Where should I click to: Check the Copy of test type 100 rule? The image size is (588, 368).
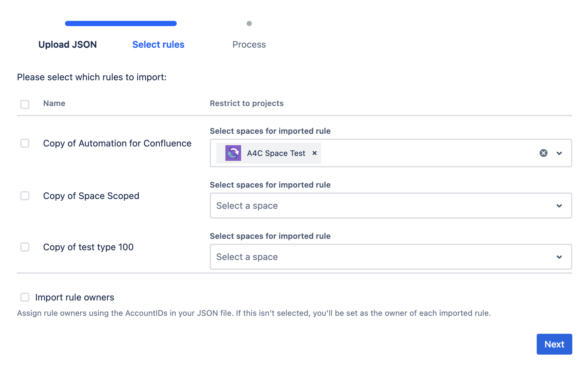point(25,247)
